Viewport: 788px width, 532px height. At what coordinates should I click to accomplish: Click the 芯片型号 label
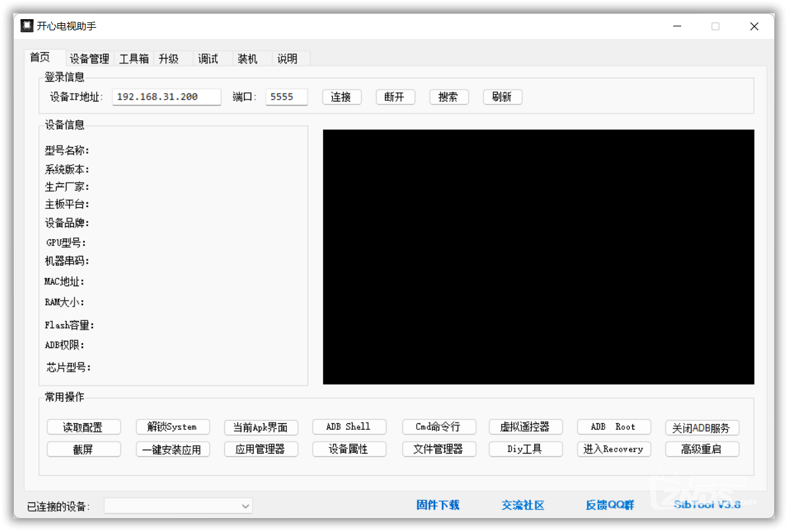69,367
